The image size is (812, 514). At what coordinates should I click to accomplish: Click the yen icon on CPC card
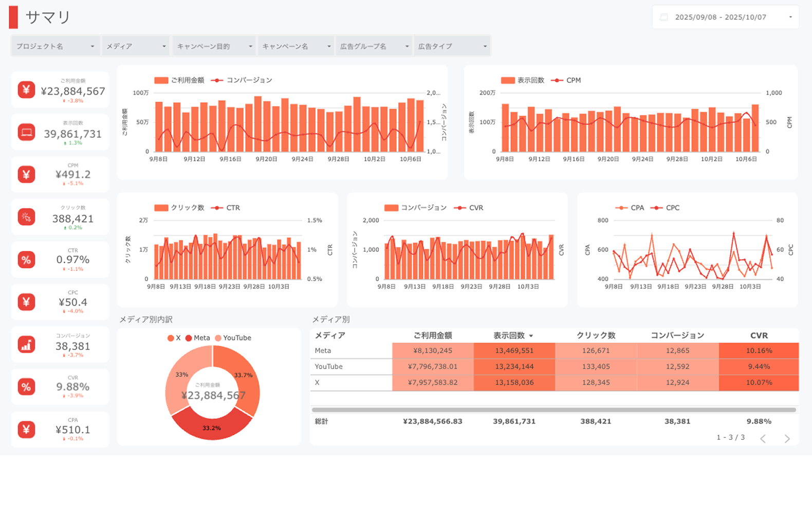(x=26, y=302)
